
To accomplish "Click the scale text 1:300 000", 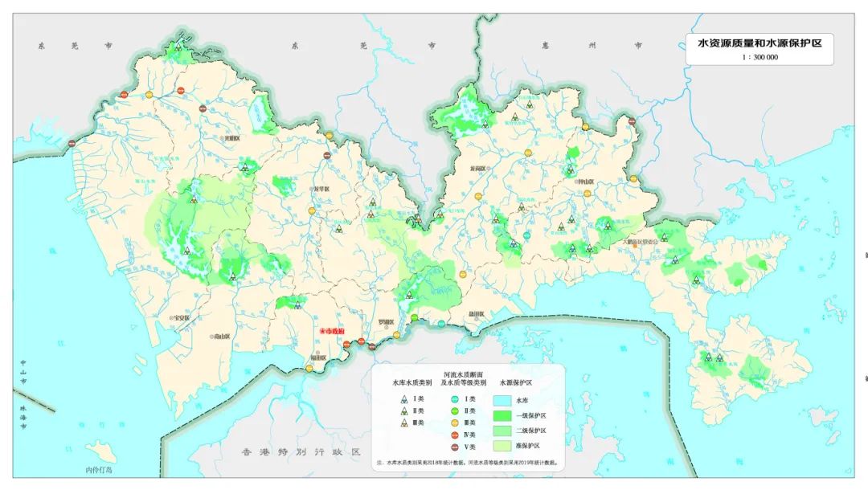I will (759, 57).
